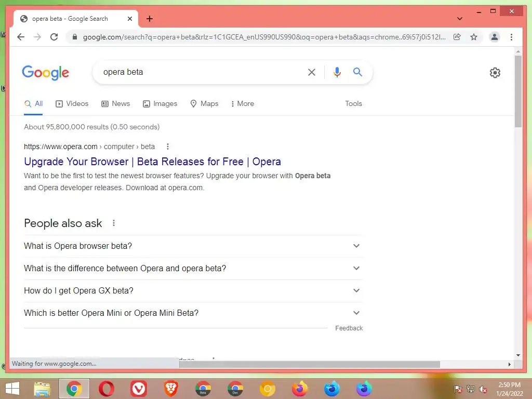Expand the Opera GX beta question

pyautogui.click(x=192, y=291)
